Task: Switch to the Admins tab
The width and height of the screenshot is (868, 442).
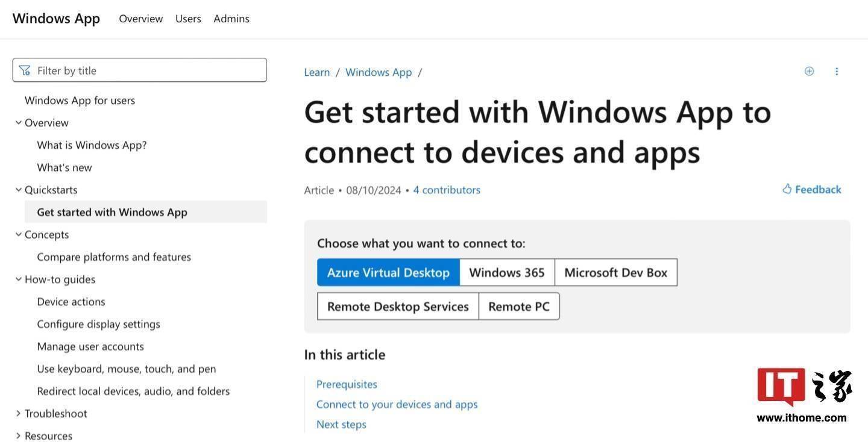Action: [231, 19]
